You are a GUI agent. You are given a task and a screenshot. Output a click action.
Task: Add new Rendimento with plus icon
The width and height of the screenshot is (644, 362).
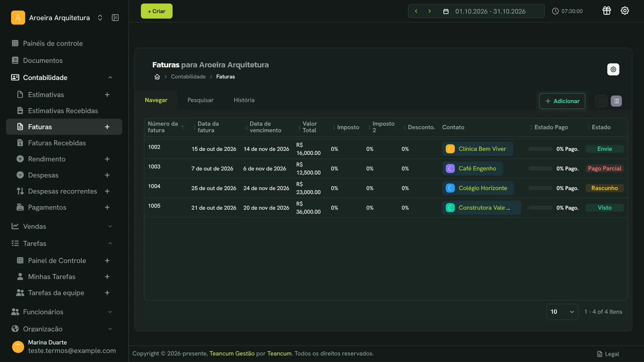point(107,159)
